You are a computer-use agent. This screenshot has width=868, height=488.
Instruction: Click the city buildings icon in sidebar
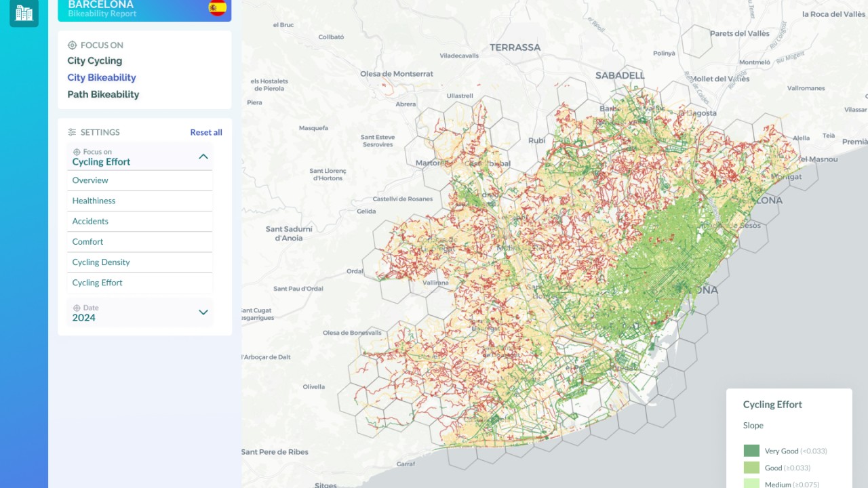(x=24, y=12)
